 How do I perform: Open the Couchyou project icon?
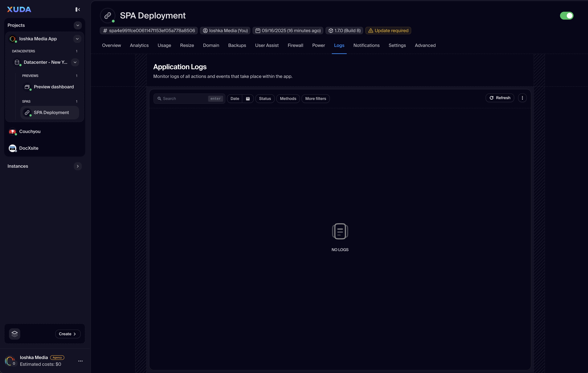pyautogui.click(x=12, y=132)
